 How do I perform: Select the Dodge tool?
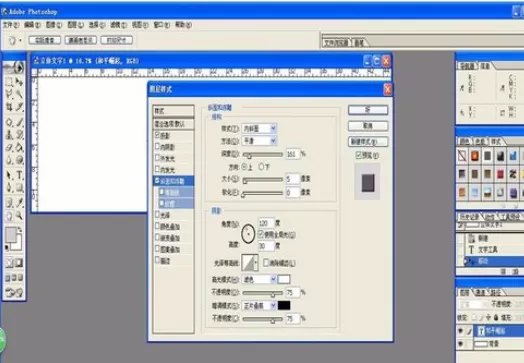(19, 160)
